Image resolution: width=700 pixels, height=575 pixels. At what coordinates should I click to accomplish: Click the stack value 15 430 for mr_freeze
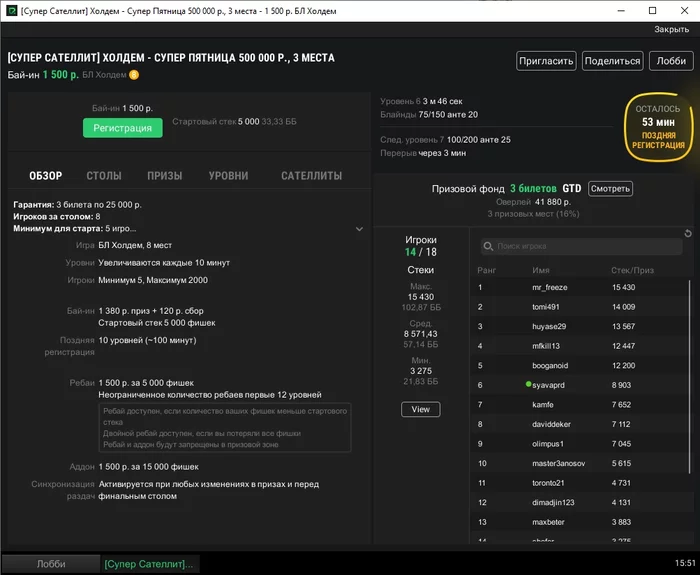pyautogui.click(x=623, y=288)
